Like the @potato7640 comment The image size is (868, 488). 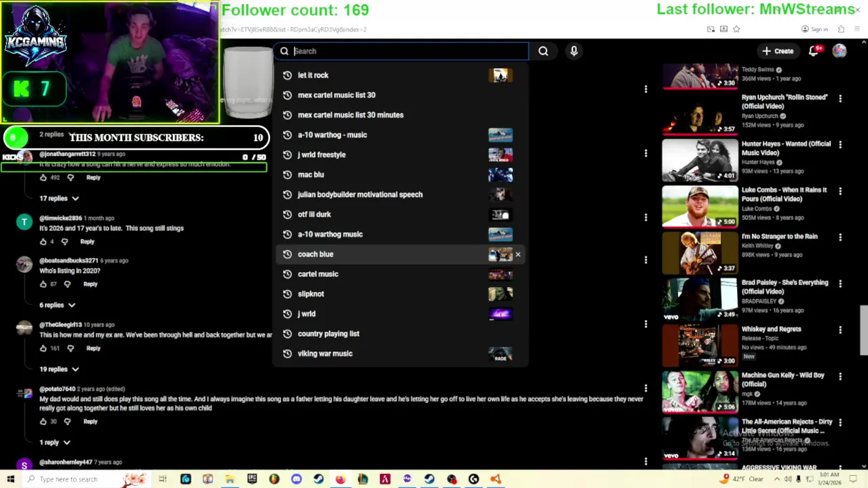[x=43, y=422]
